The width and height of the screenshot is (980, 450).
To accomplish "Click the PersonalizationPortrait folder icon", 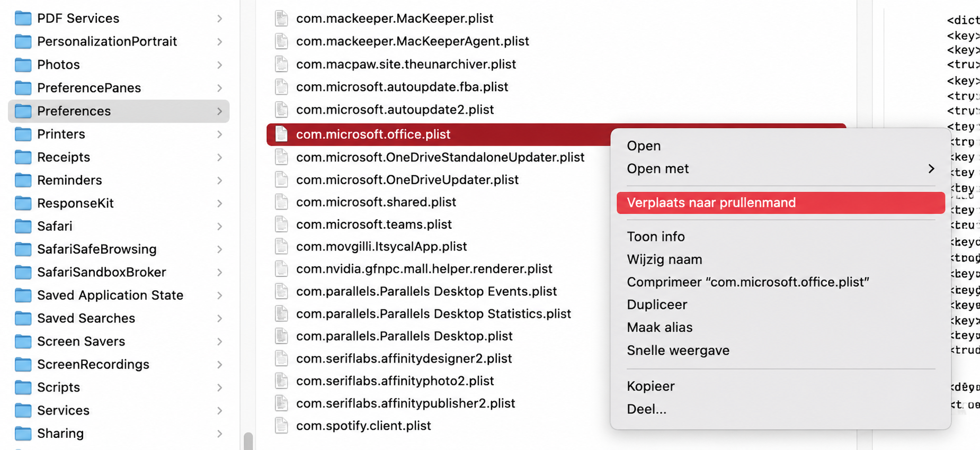I will click(x=23, y=41).
